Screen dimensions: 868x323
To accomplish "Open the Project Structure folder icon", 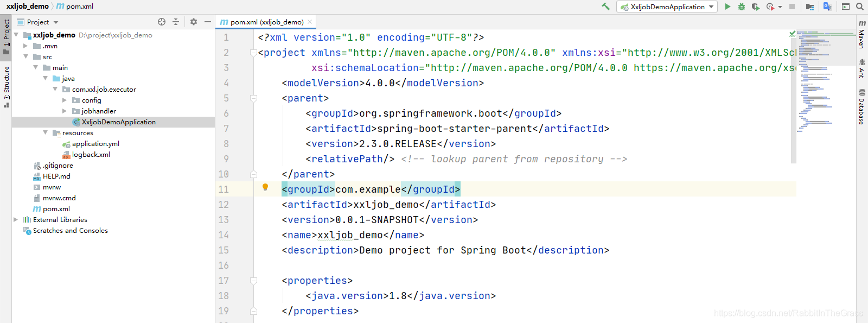I will tap(810, 7).
